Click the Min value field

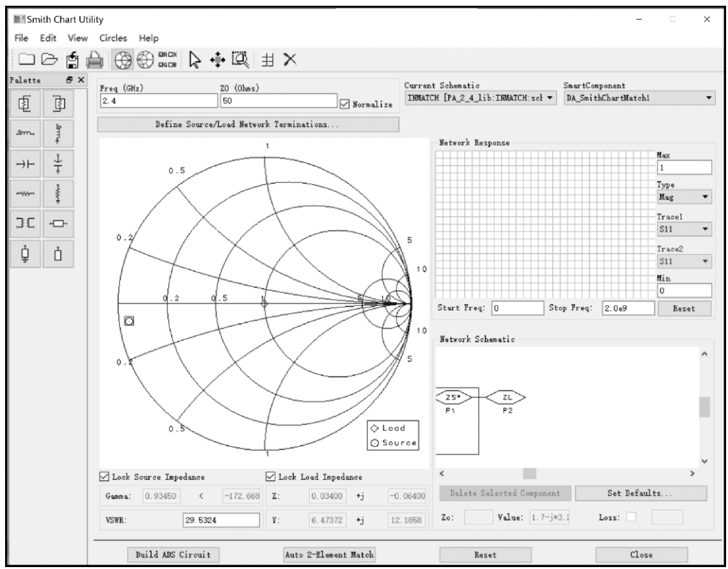coord(685,291)
